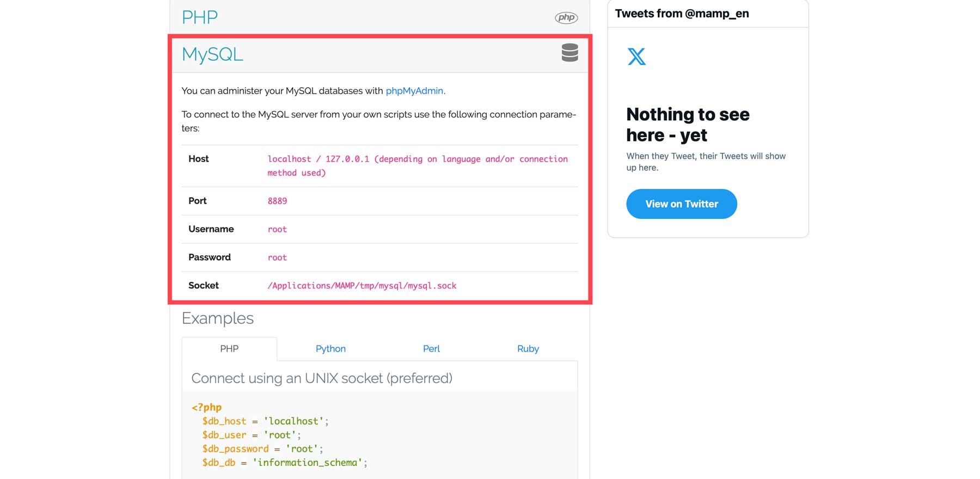Click the Examples heading

click(218, 318)
